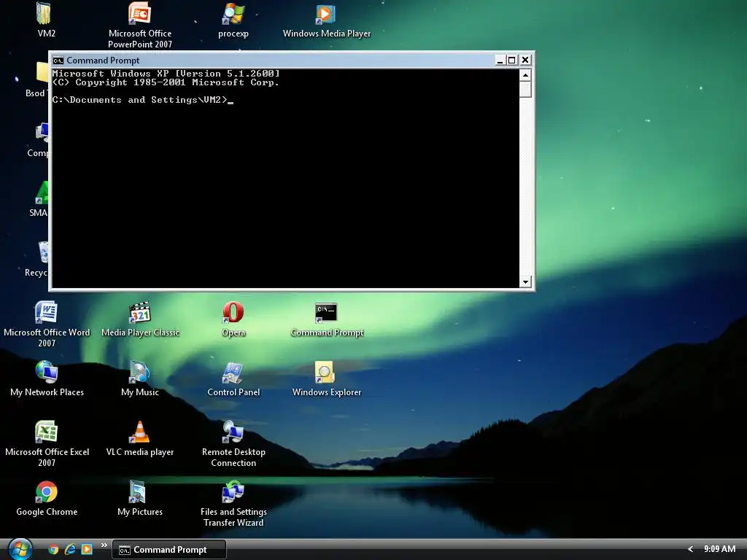This screenshot has height=560, width=747.
Task: Click the Command Prompt vertical scroll thumb
Action: click(525, 89)
